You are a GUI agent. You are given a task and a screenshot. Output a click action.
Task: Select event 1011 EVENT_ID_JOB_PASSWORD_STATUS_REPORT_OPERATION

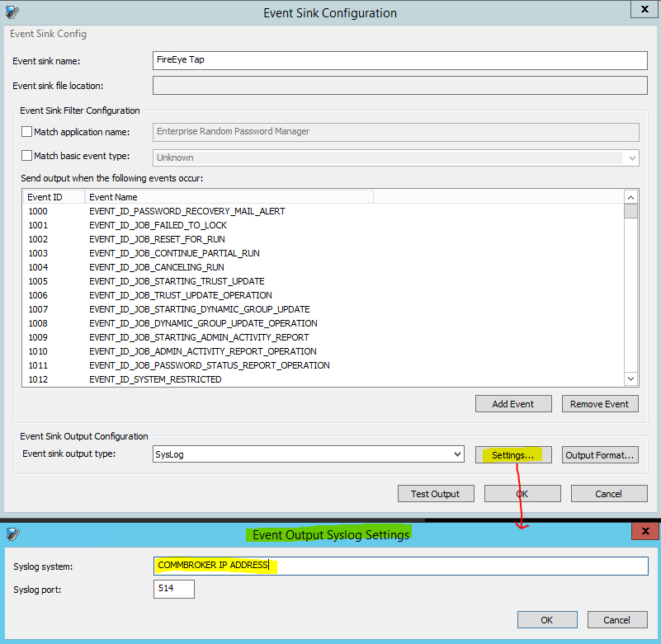point(323,365)
